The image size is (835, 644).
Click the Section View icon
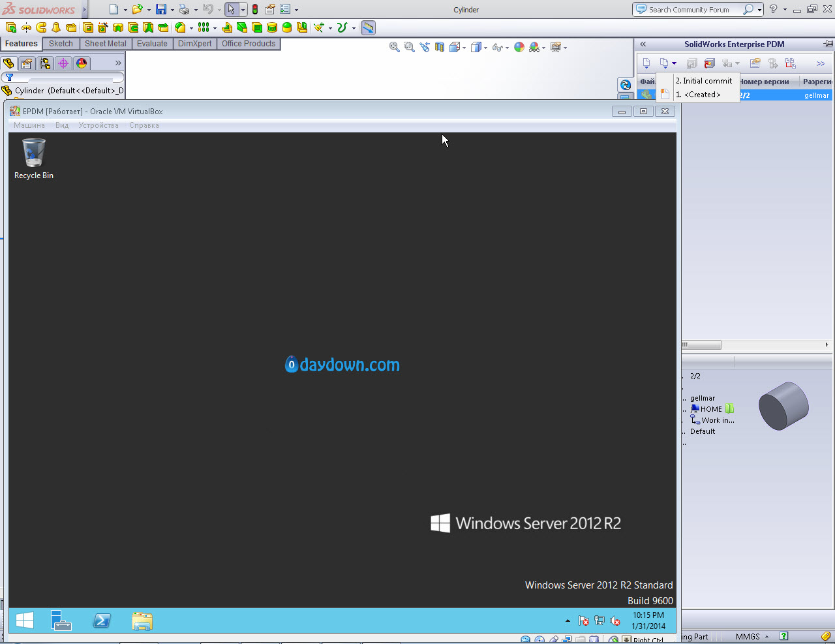440,47
